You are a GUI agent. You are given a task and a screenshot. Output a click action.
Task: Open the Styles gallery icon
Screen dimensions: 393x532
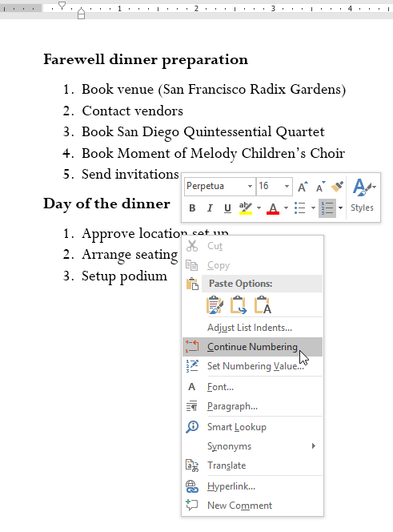(x=362, y=195)
